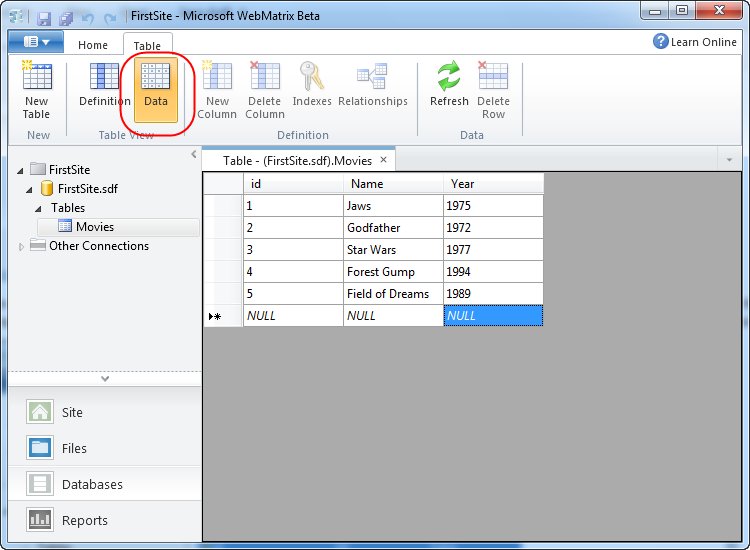Screen dimensions: 750x550
Task: Close the Movies table tab
Action: [x=384, y=160]
